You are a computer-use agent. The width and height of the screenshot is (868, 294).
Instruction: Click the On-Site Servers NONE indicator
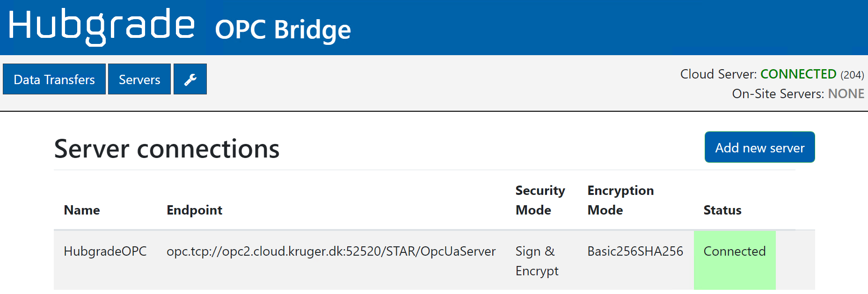(846, 94)
